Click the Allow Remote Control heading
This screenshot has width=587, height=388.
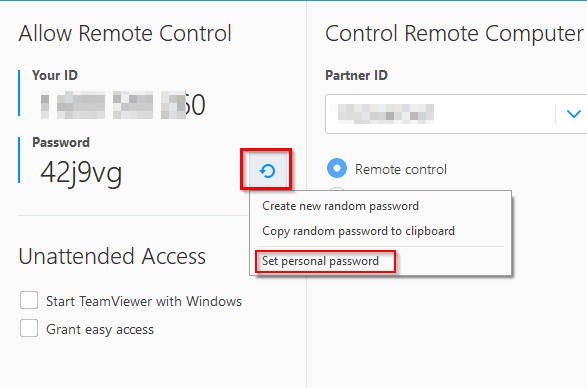[125, 33]
